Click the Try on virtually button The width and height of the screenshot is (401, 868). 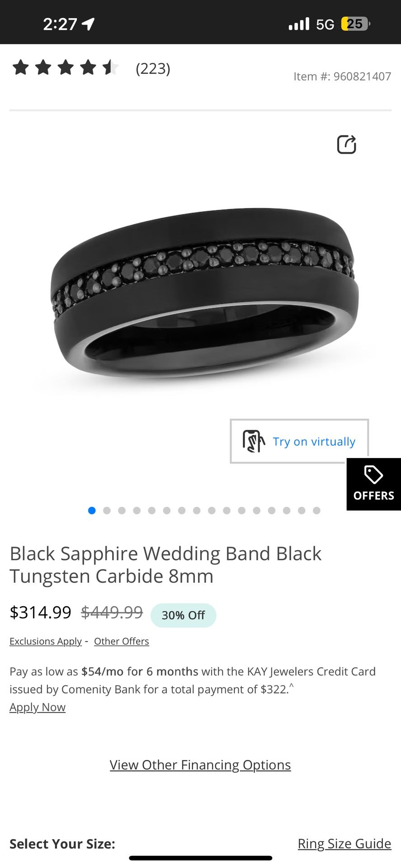299,441
